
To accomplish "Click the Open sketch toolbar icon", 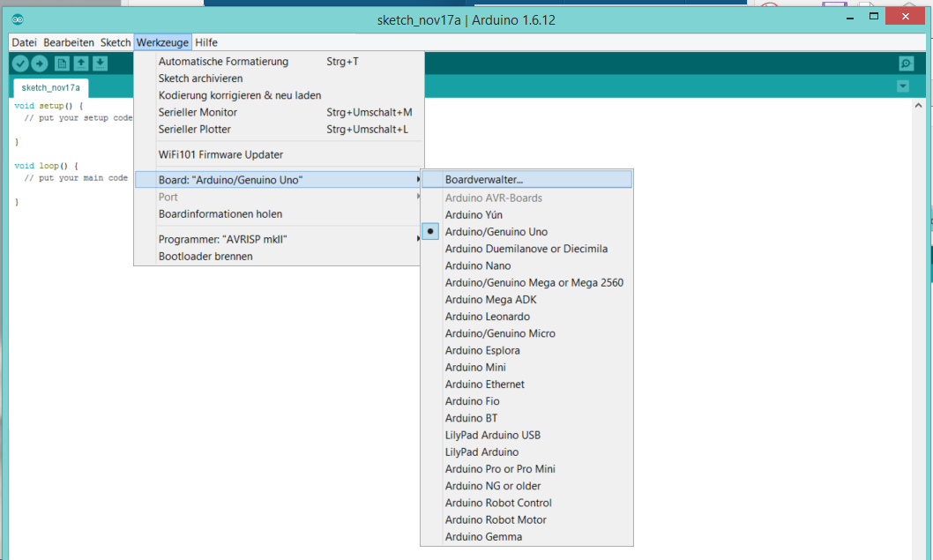I will coord(81,63).
